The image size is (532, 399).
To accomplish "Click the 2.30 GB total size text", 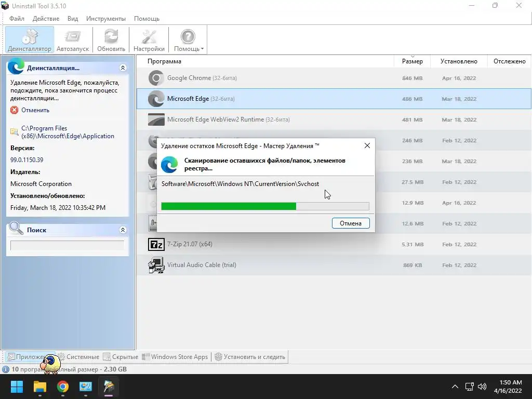I will tap(115, 369).
